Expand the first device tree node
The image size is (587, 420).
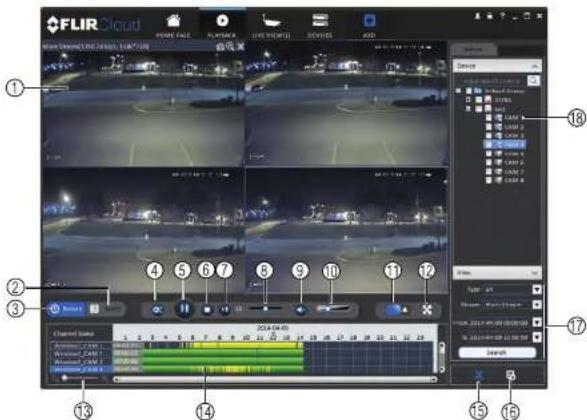click(x=468, y=100)
